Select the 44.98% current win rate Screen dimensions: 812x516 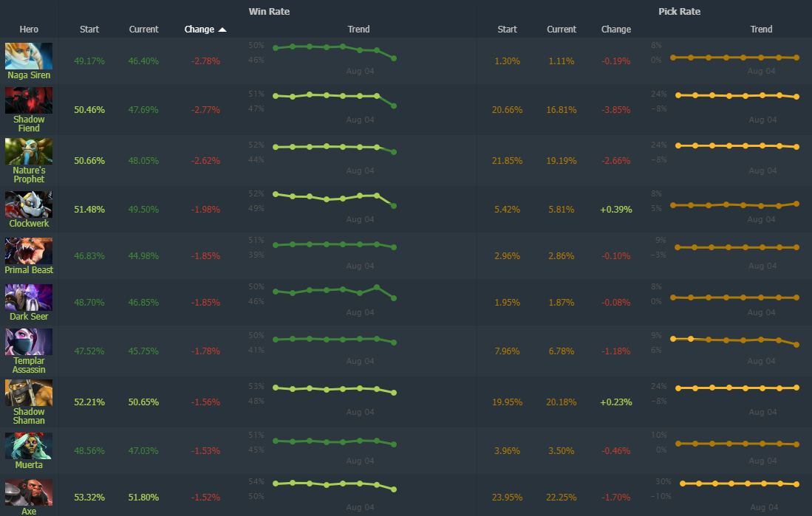143,256
